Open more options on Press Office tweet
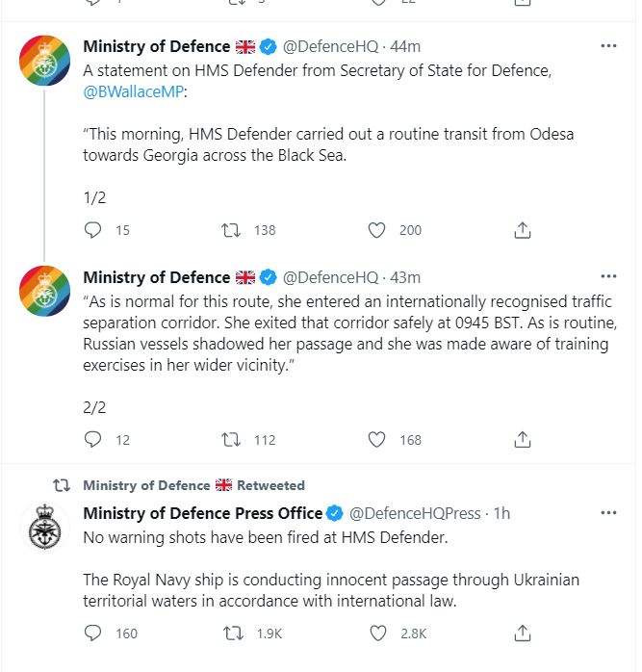 [608, 512]
